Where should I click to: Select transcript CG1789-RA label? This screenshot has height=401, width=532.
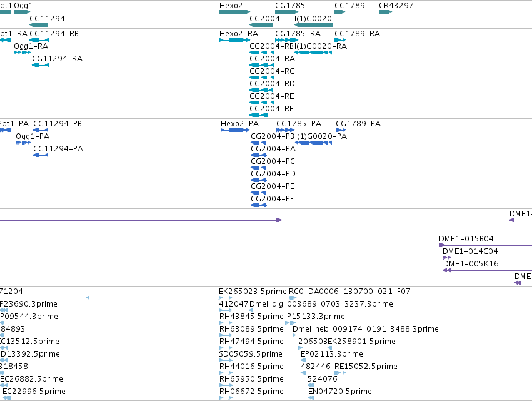pos(357,34)
